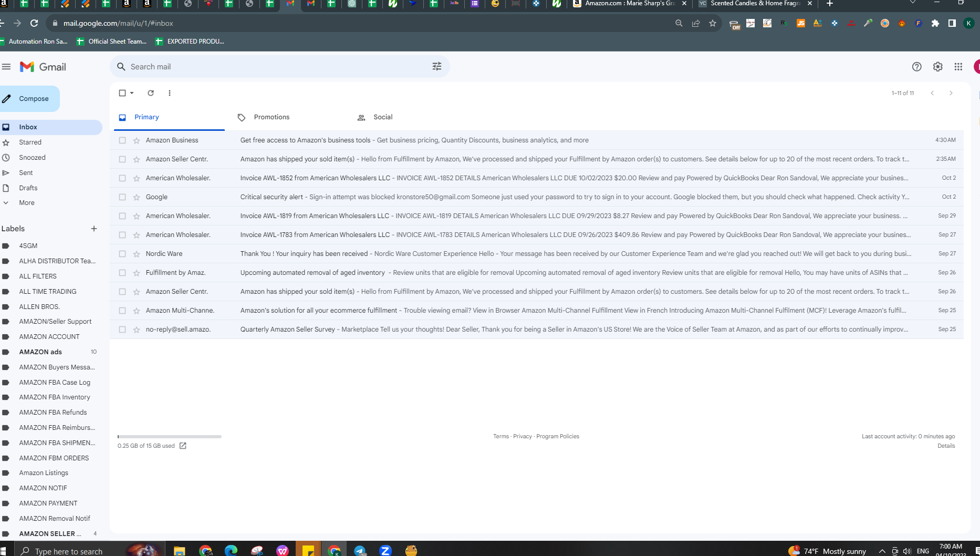980x556 pixels.
Task: Open Google apps grid
Action: 958,67
